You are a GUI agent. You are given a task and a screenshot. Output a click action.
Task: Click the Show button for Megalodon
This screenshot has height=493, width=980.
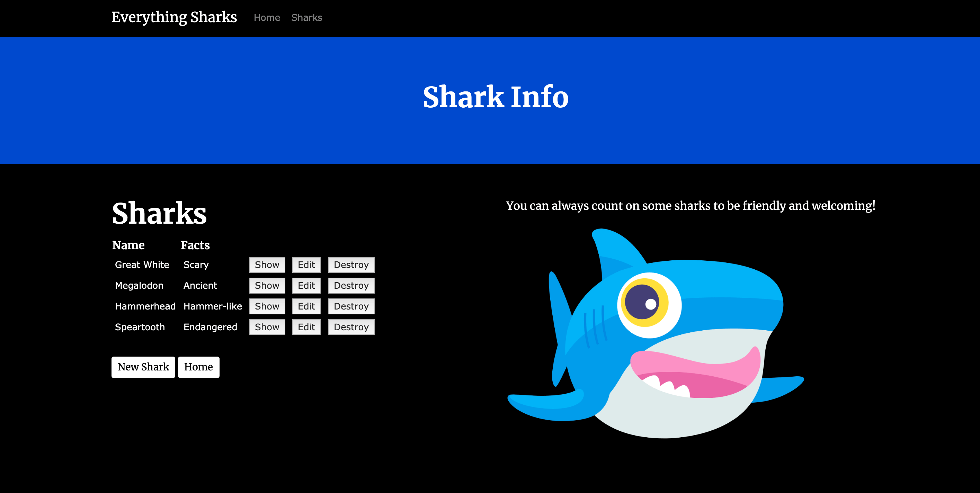click(267, 286)
